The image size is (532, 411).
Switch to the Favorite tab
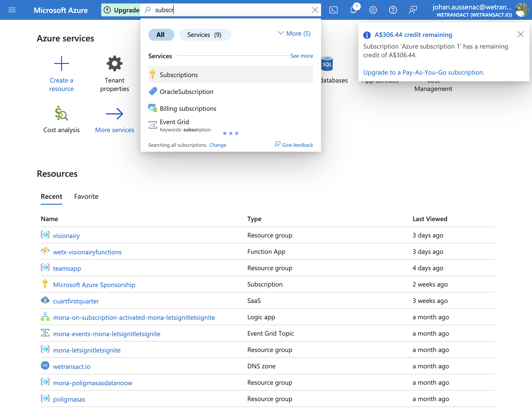[86, 197]
